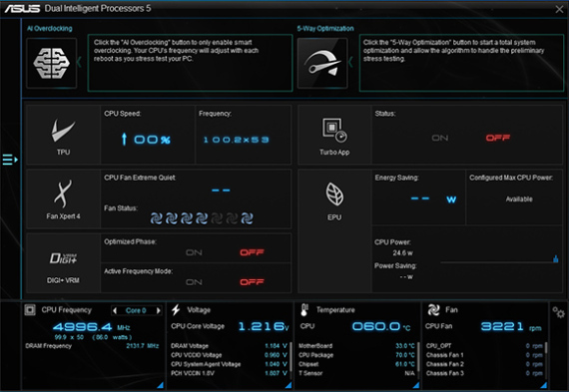Click the CPU Speed up arrow icon
This screenshot has height=392, width=569.
coord(124,140)
